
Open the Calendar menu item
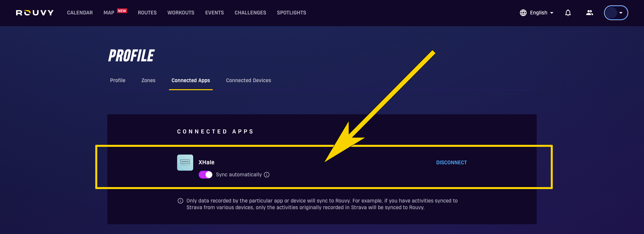pyautogui.click(x=80, y=13)
